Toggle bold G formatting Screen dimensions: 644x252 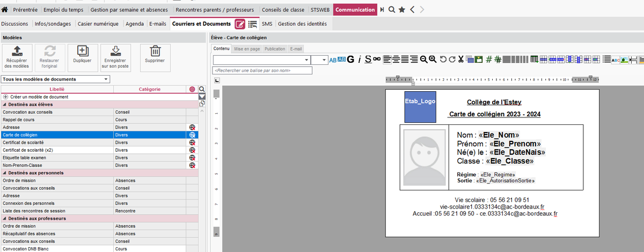(350, 60)
